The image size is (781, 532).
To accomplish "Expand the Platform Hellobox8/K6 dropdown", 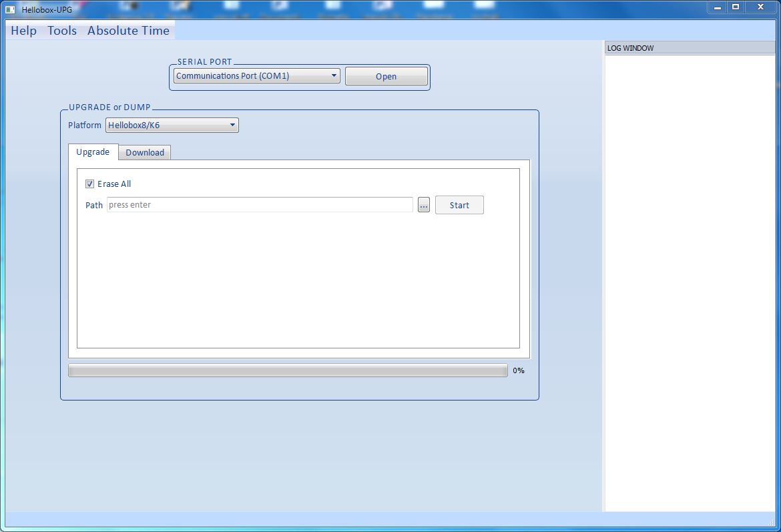I will point(172,125).
